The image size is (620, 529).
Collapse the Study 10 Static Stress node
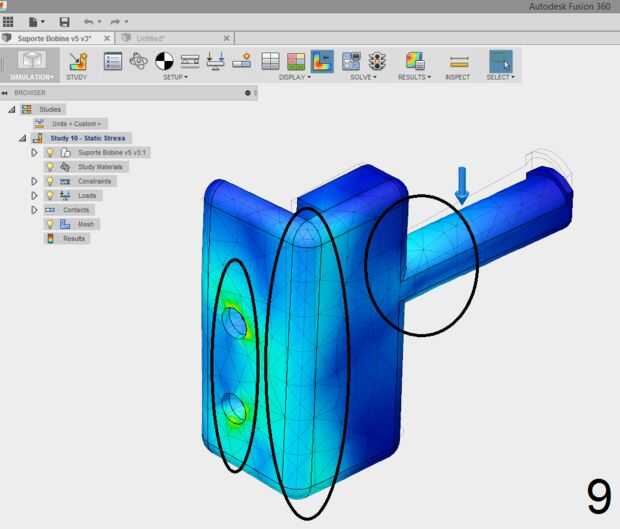coord(23,138)
